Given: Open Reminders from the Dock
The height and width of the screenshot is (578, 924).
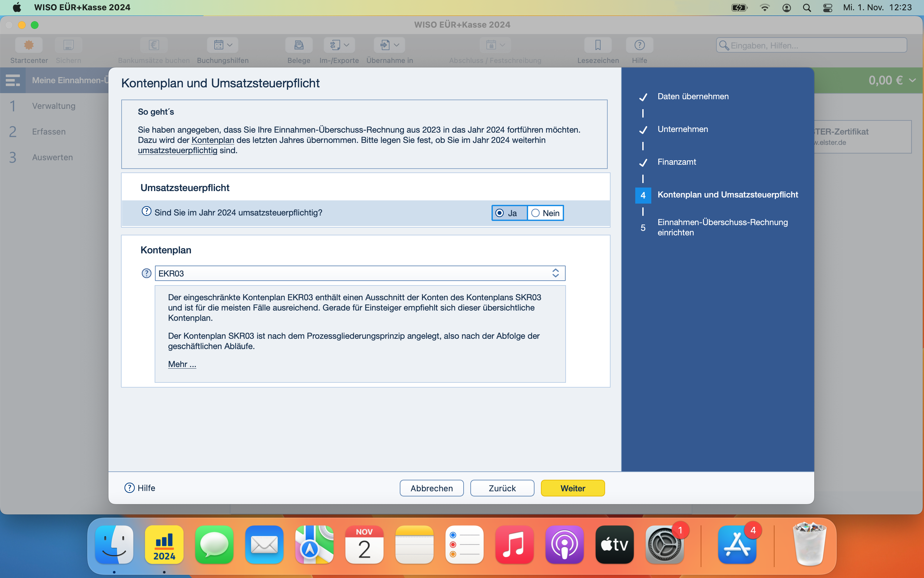Looking at the screenshot, I should coord(464,544).
